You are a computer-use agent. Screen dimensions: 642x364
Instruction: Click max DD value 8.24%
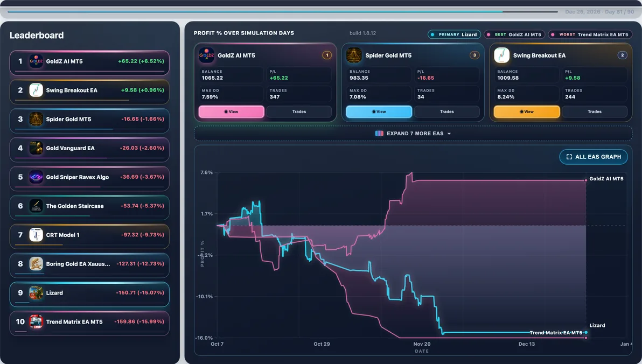(506, 97)
